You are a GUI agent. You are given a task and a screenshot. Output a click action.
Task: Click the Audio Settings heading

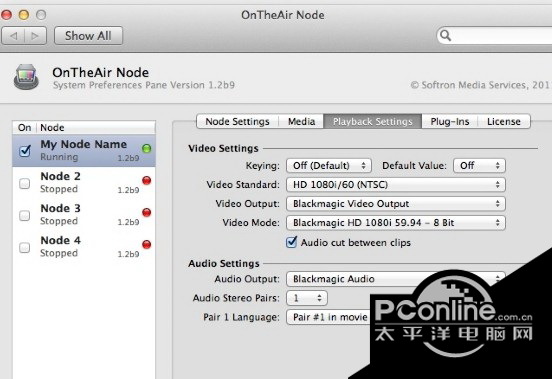[224, 263]
